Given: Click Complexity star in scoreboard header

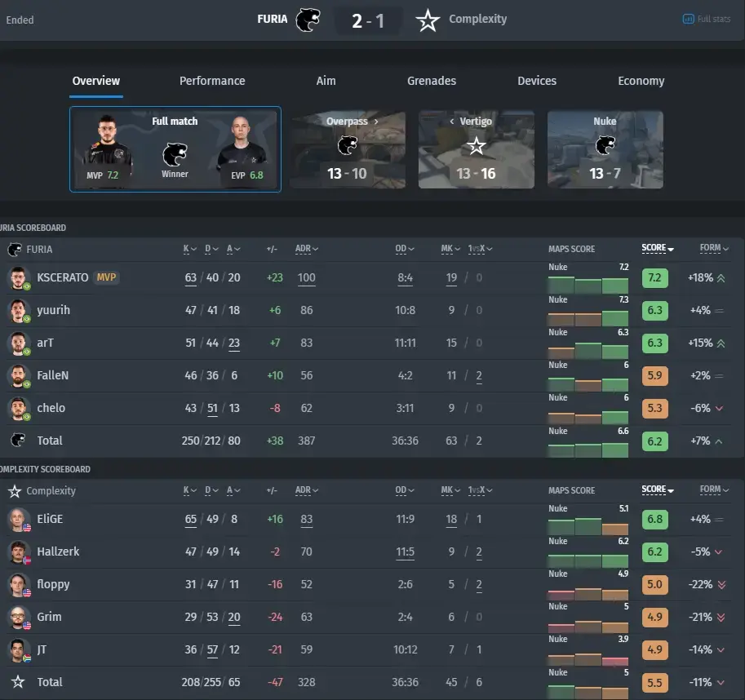Looking at the screenshot, I should pyautogui.click(x=15, y=491).
